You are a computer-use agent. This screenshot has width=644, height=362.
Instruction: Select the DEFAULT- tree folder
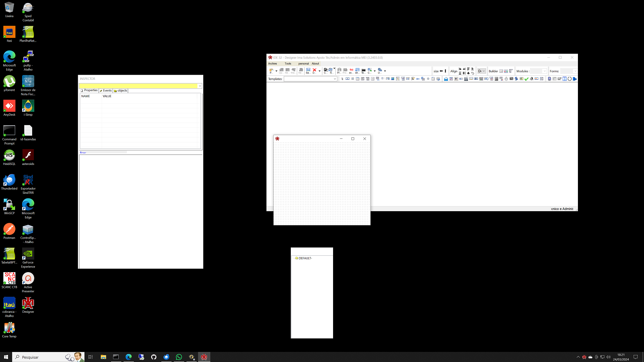pyautogui.click(x=305, y=258)
